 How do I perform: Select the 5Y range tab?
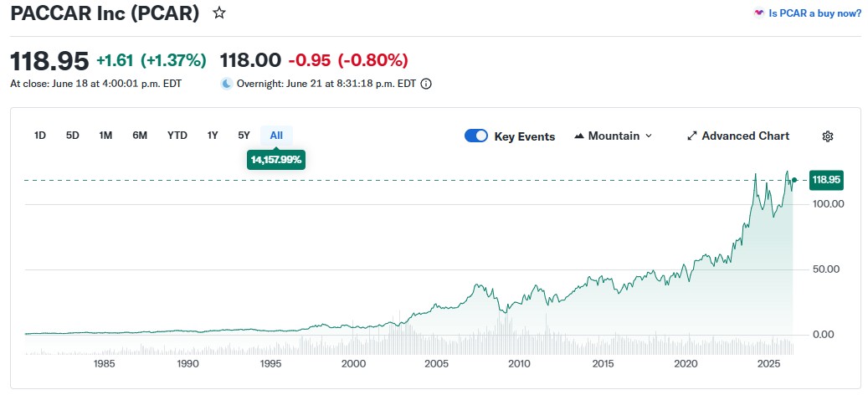coord(244,136)
